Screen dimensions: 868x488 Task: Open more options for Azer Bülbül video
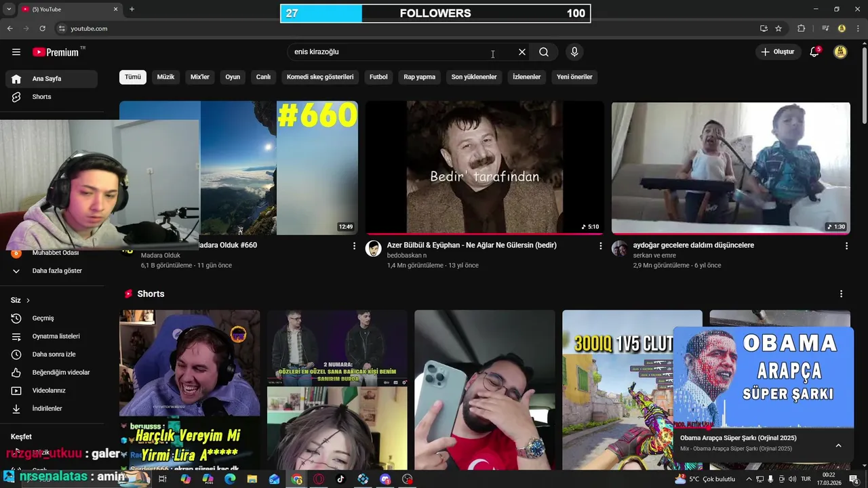[600, 246]
